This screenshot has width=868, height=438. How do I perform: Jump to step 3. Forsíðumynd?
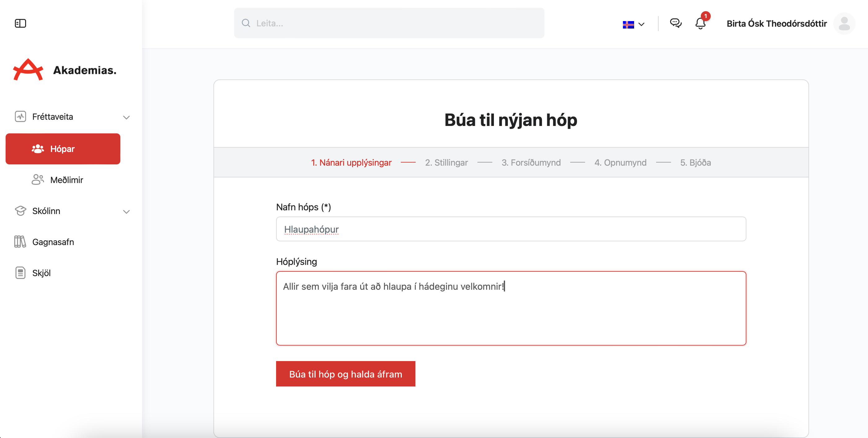tap(531, 163)
